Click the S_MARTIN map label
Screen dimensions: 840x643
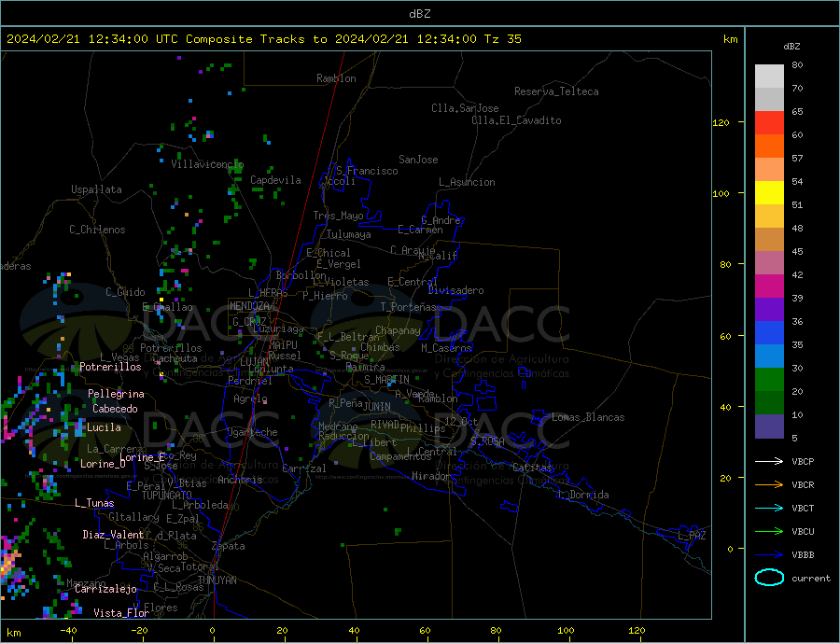tap(386, 380)
